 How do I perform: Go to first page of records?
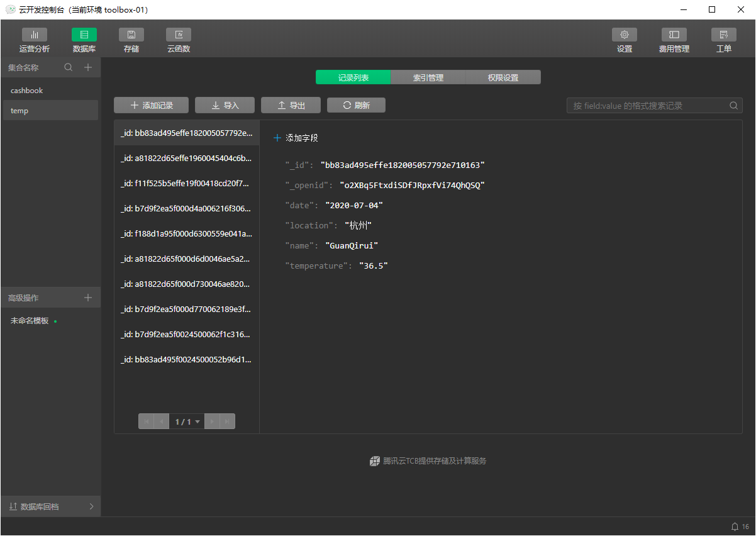(147, 422)
